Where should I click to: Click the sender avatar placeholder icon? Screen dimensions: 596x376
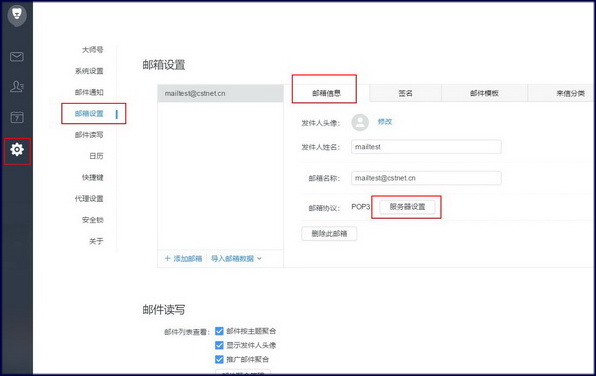tap(360, 122)
